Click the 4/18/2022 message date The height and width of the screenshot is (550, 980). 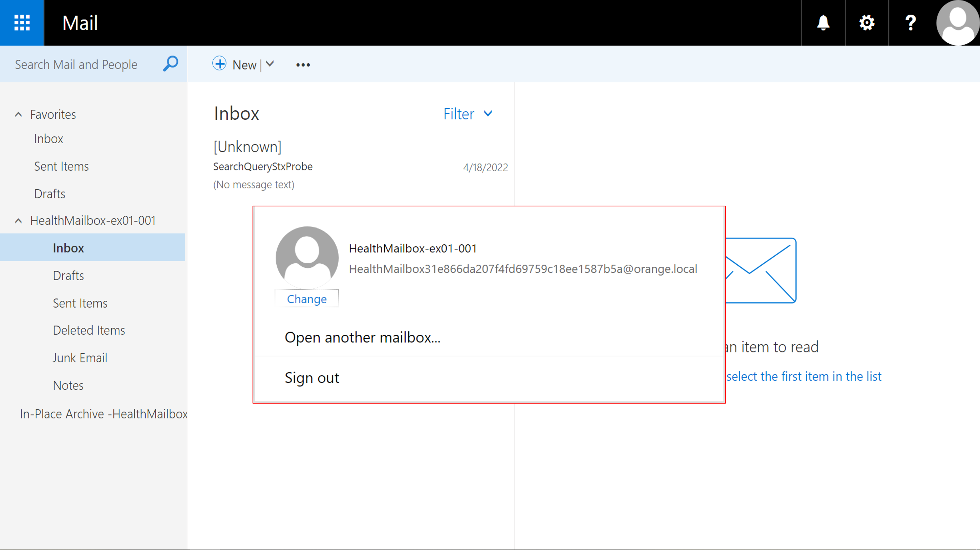[x=485, y=167]
